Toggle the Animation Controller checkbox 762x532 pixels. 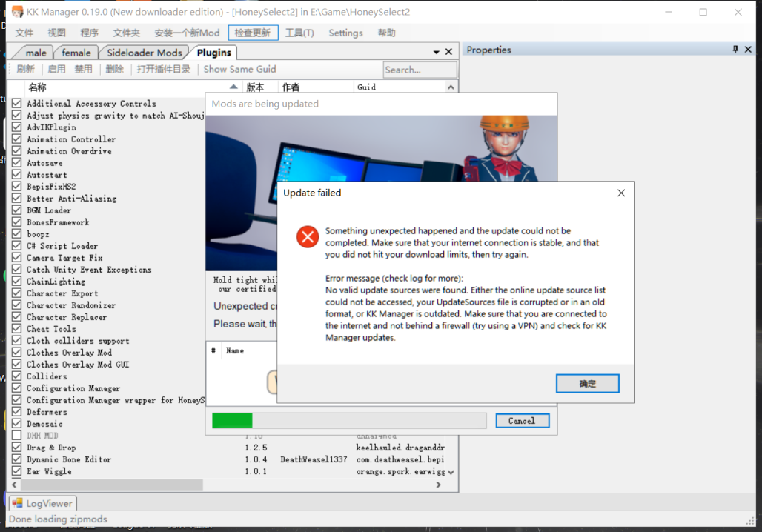17,139
